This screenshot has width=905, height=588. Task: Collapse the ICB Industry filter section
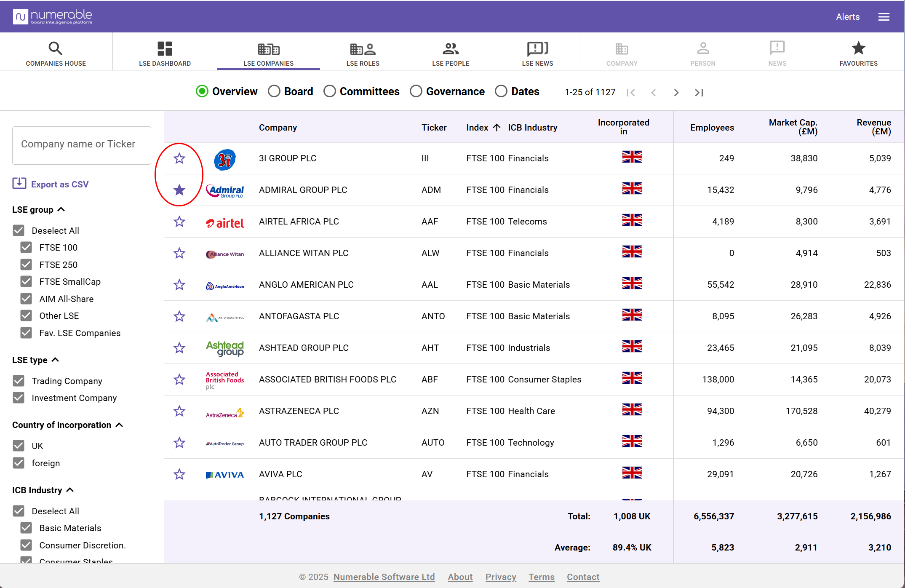(x=70, y=490)
